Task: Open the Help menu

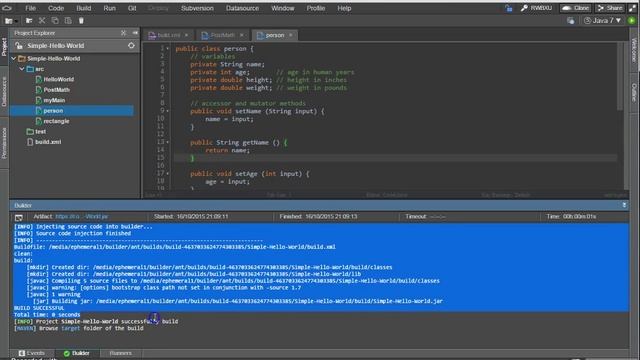Action: pos(344,8)
